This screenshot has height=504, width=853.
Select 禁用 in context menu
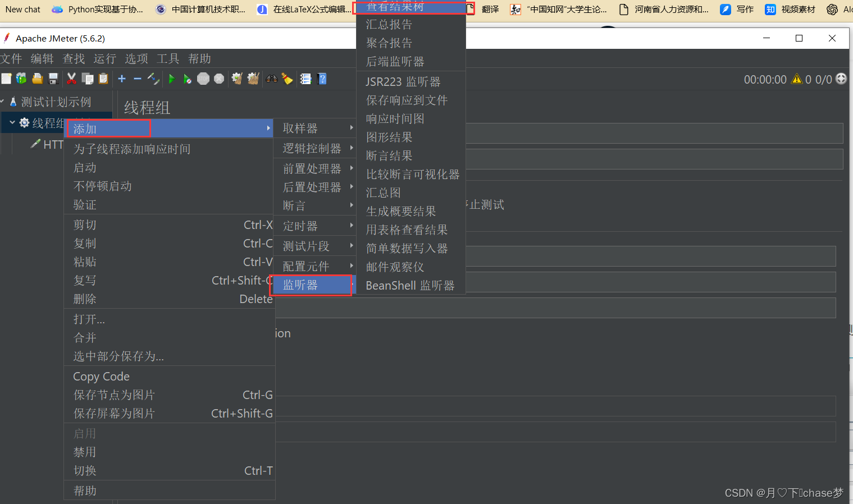pyautogui.click(x=170, y=452)
